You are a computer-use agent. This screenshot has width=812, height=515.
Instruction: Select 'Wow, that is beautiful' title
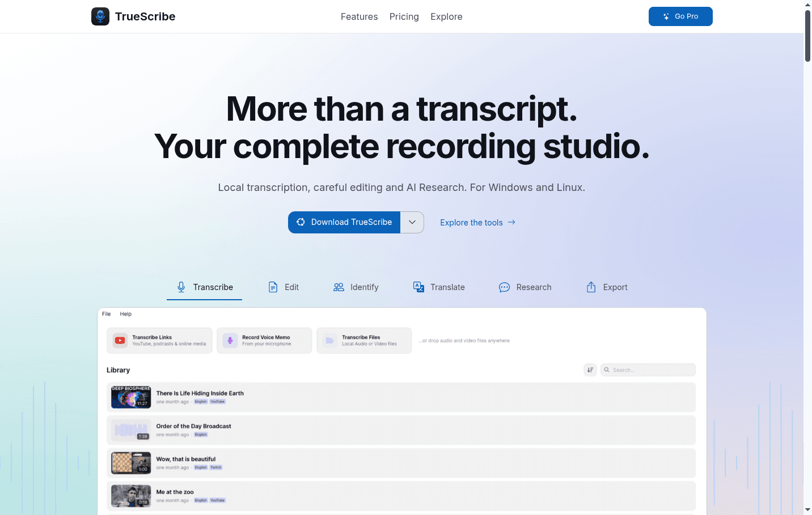(x=186, y=459)
